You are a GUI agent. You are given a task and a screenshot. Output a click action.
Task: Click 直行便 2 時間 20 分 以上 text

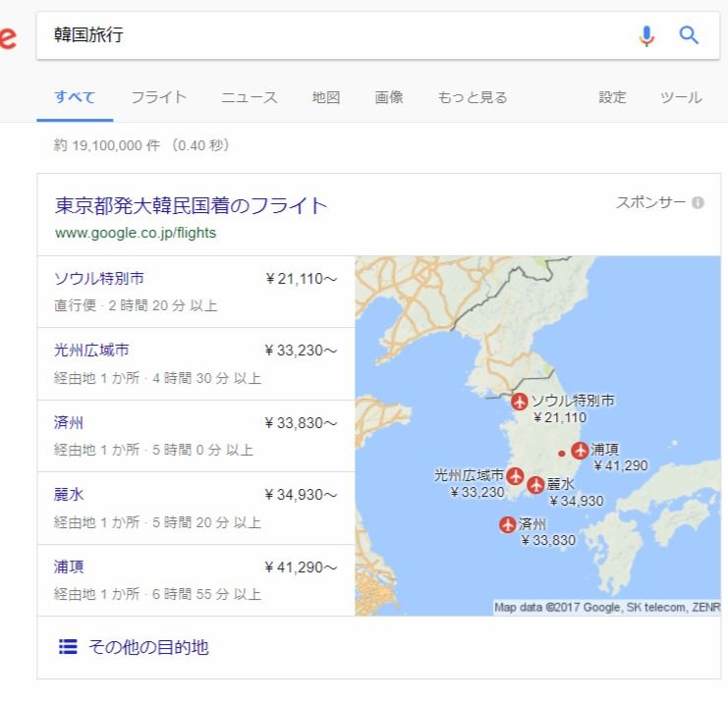tap(136, 305)
